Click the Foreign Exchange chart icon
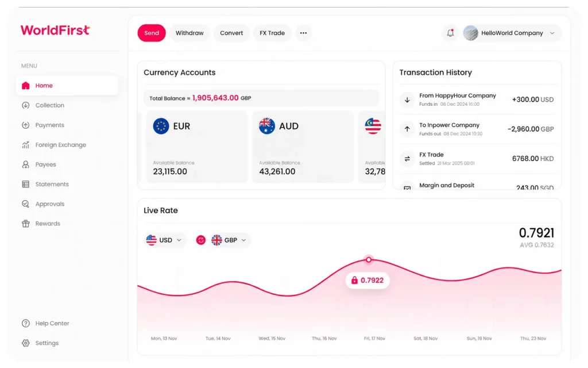The image size is (588, 368). pyautogui.click(x=25, y=144)
